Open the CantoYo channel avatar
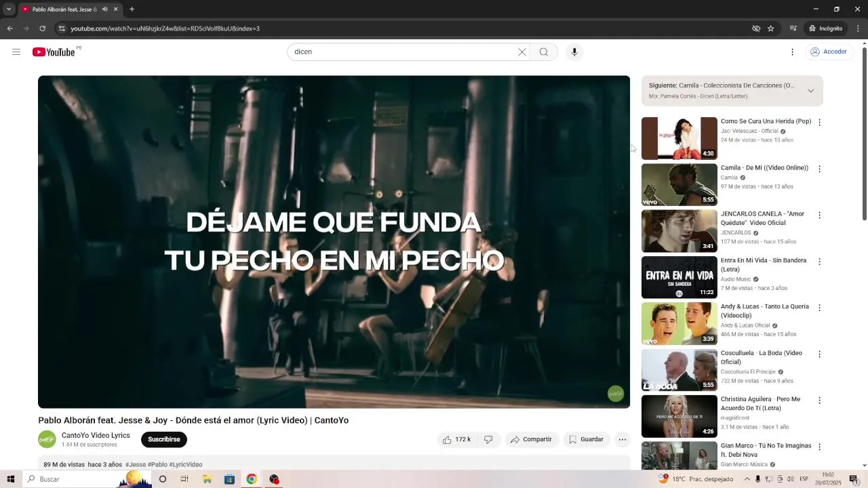 click(47, 439)
